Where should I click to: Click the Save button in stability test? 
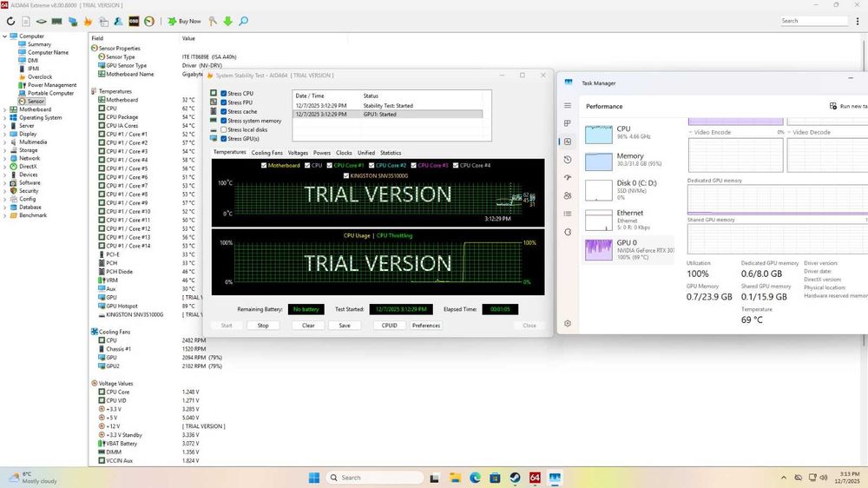pyautogui.click(x=345, y=326)
